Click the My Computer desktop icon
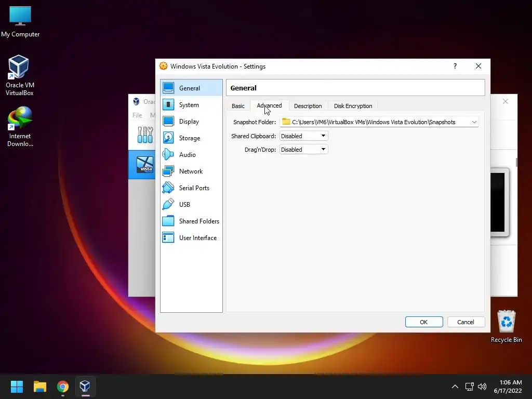Screen dimensions: 532x399 click(20, 21)
